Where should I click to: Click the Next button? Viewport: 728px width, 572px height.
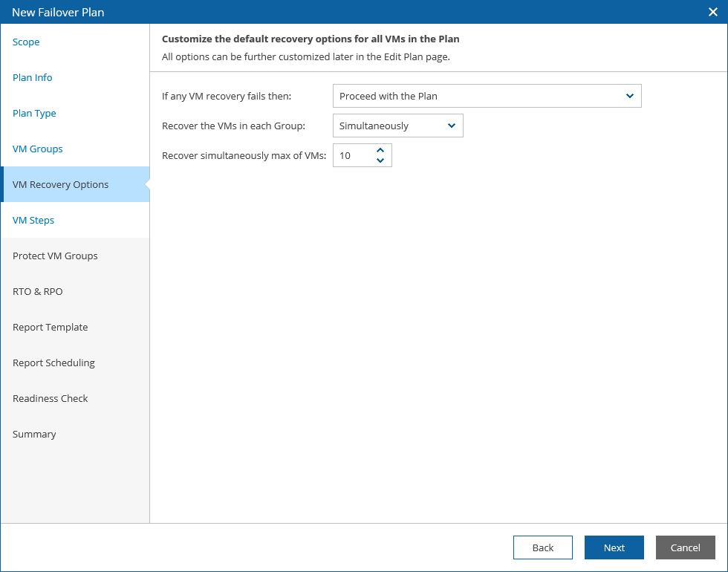[614, 548]
